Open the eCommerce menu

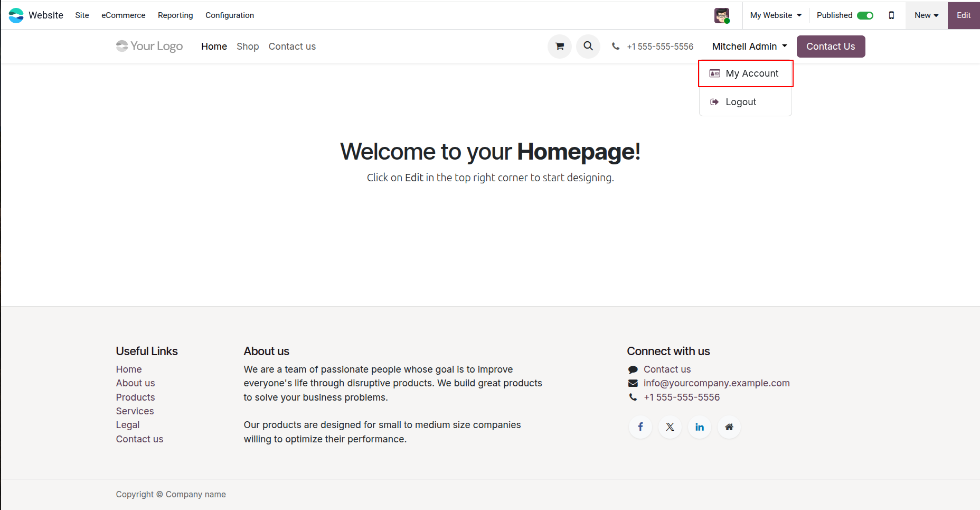tap(123, 15)
